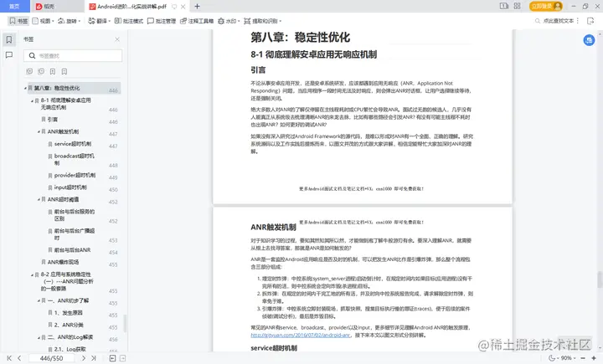Click the window layout icon in title bar

coord(504,6)
